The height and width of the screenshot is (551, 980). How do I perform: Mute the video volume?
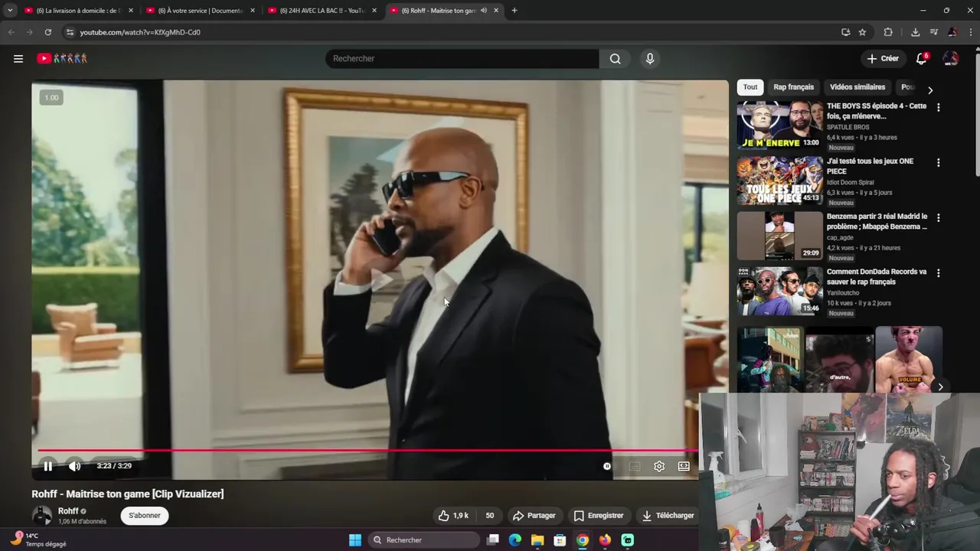(x=74, y=466)
